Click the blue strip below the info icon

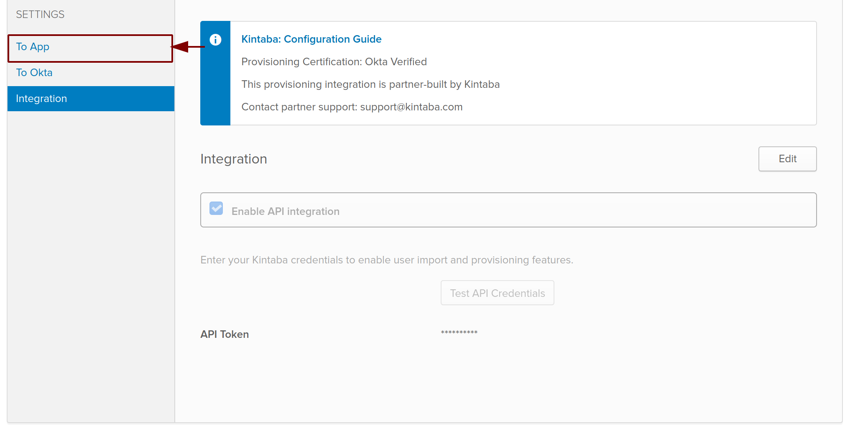[215, 92]
